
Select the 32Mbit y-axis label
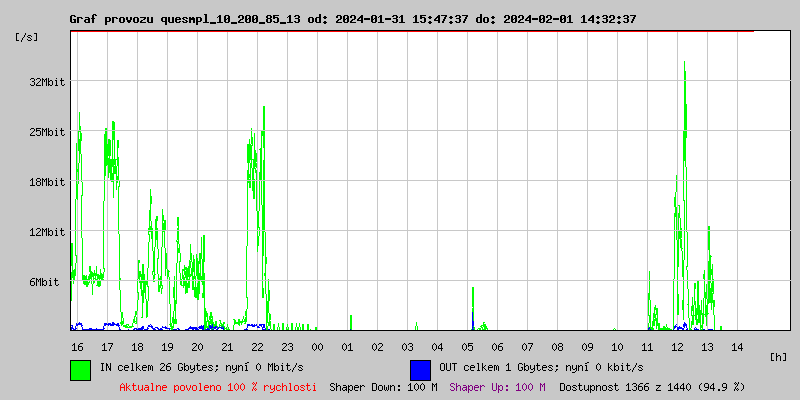point(46,82)
